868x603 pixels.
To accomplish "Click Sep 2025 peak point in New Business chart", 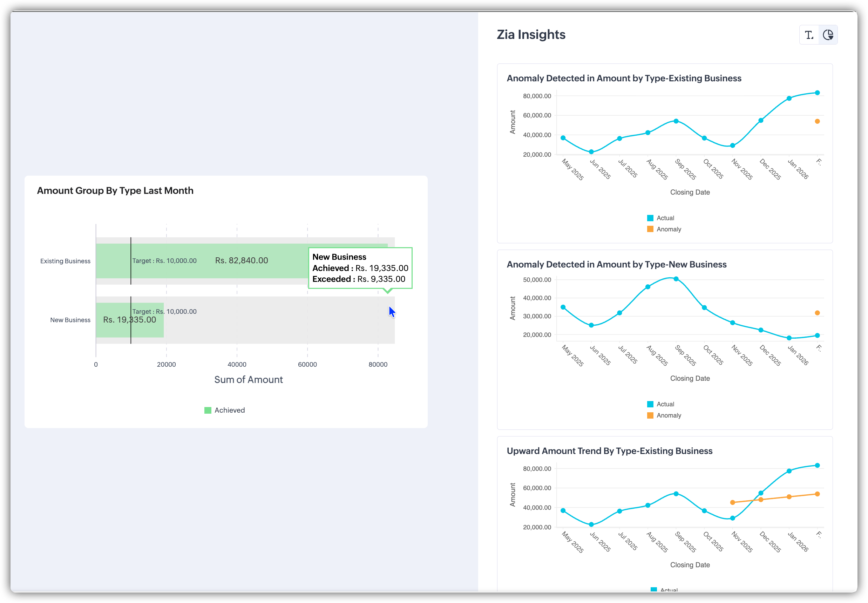I will (676, 279).
